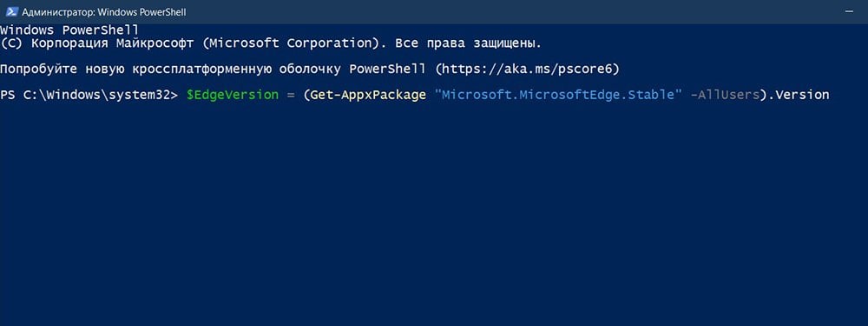Click the 'Корпорация Майкрософт' text
Image resolution: width=868 pixels, height=326 pixels.
(112, 43)
